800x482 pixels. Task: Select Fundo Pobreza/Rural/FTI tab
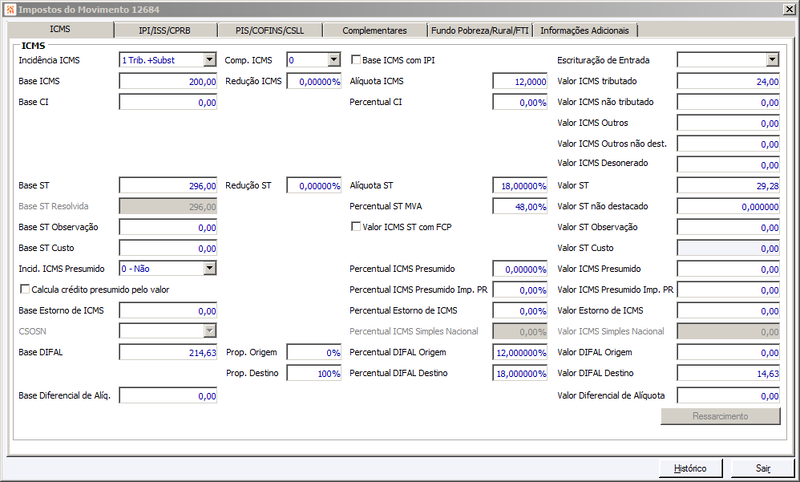coord(480,31)
